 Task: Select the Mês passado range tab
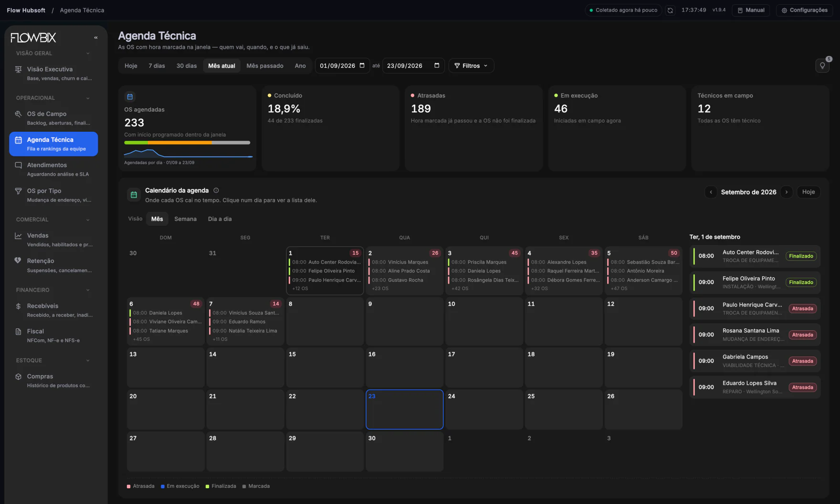coord(265,66)
